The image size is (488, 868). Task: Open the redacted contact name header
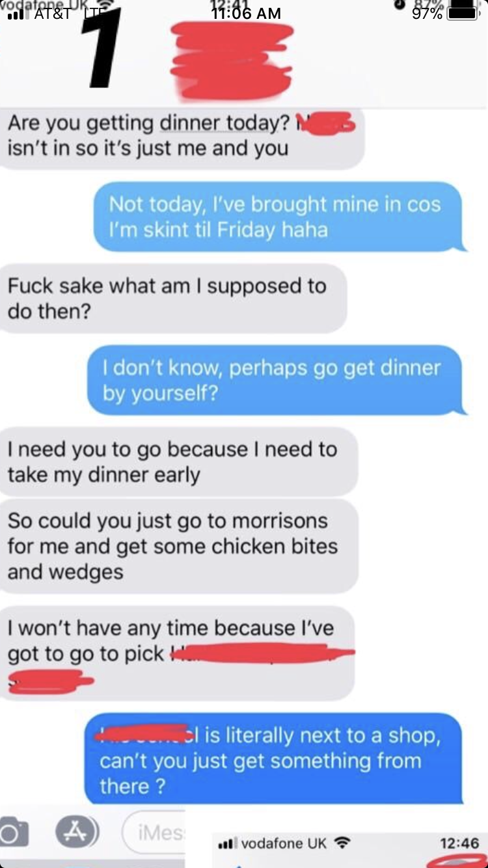coord(231,60)
